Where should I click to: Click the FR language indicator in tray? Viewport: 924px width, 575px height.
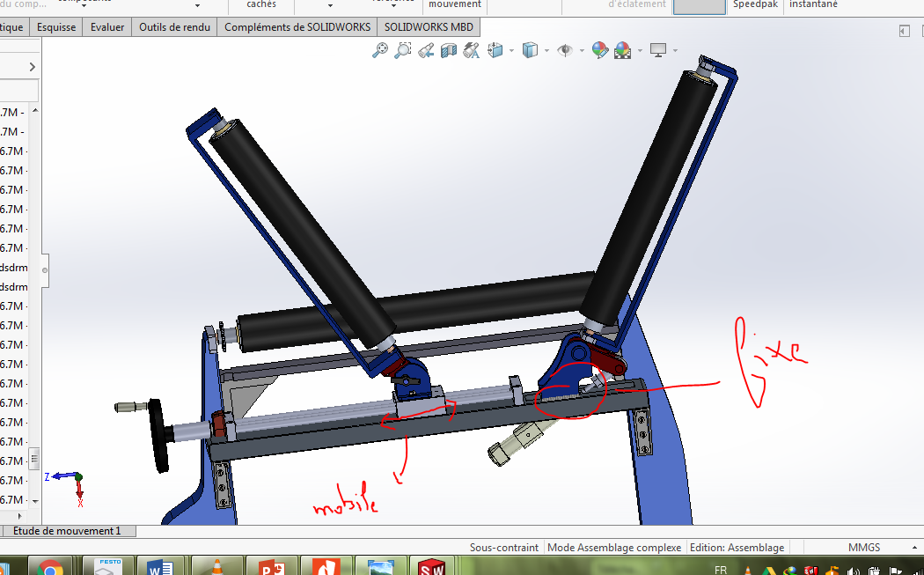(x=720, y=570)
